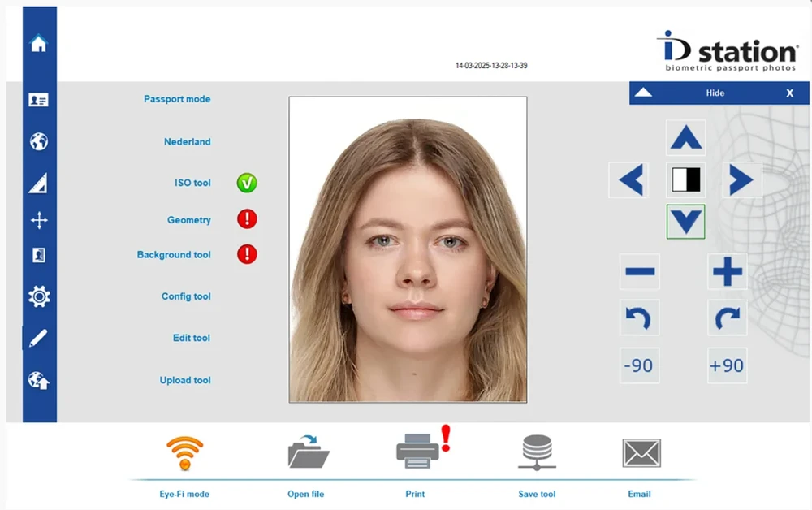Click the Email envelope icon
The image size is (812, 510).
pyautogui.click(x=641, y=453)
